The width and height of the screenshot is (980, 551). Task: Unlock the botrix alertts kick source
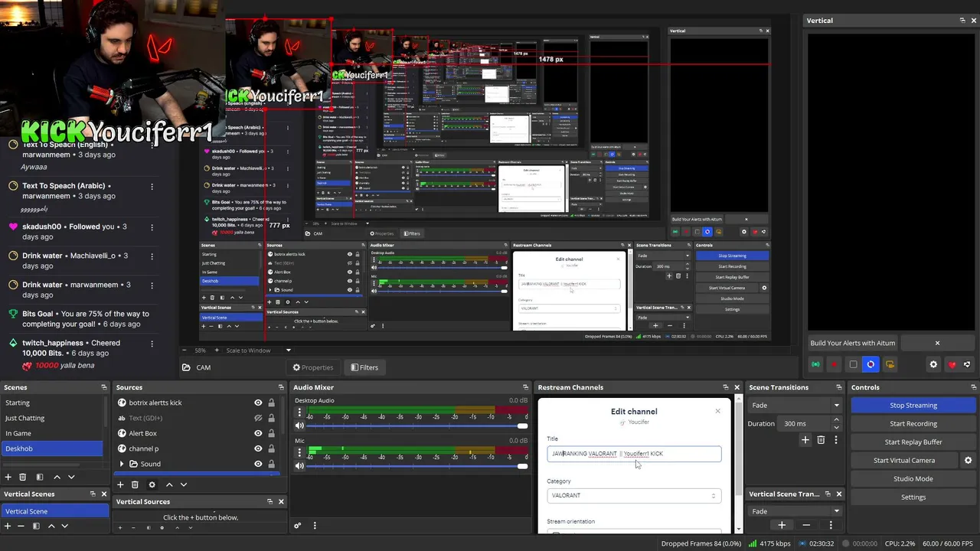pyautogui.click(x=271, y=403)
